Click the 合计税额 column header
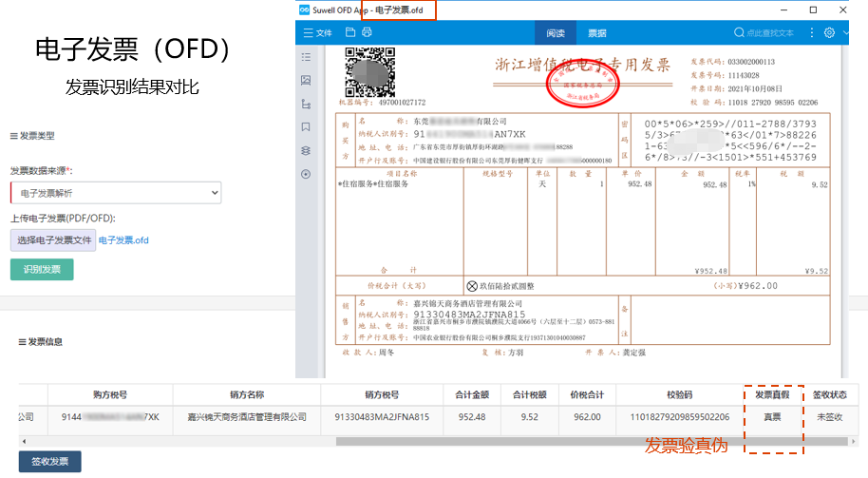 point(530,394)
